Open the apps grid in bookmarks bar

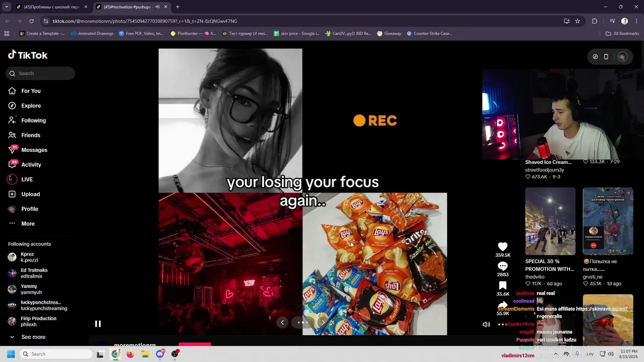pos(7,34)
